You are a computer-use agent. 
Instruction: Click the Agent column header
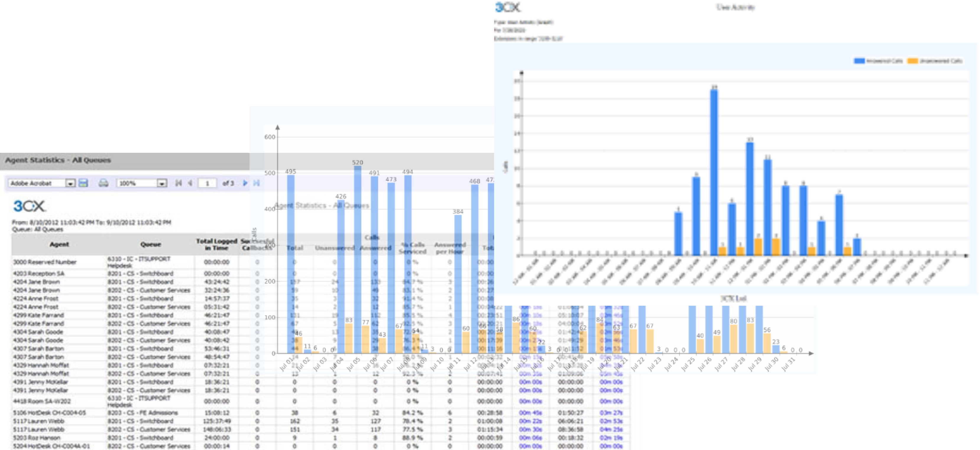pyautogui.click(x=59, y=244)
